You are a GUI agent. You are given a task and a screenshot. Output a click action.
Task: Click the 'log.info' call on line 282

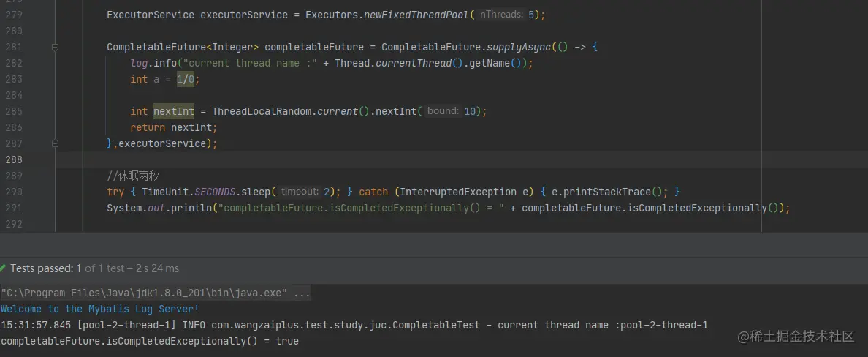tap(153, 63)
